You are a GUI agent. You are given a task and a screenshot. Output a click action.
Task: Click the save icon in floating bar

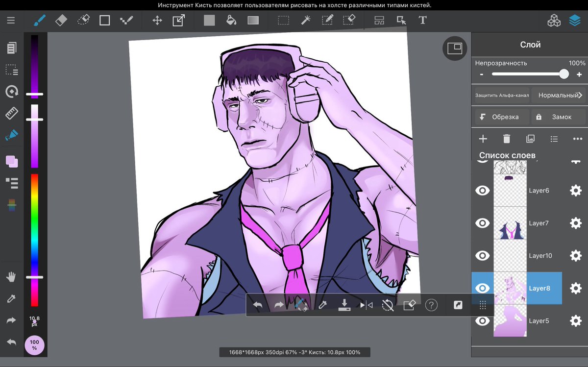coord(344,305)
